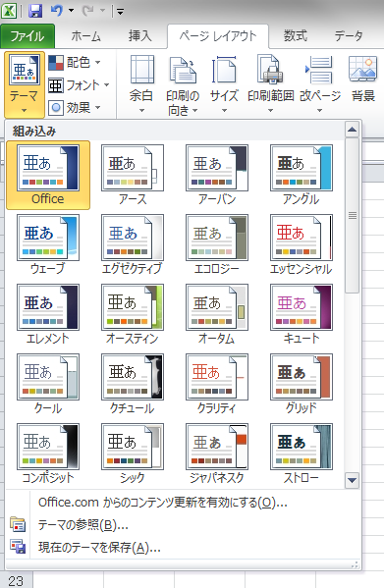Click the Redo icon
The height and width of the screenshot is (588, 384).
point(88,11)
